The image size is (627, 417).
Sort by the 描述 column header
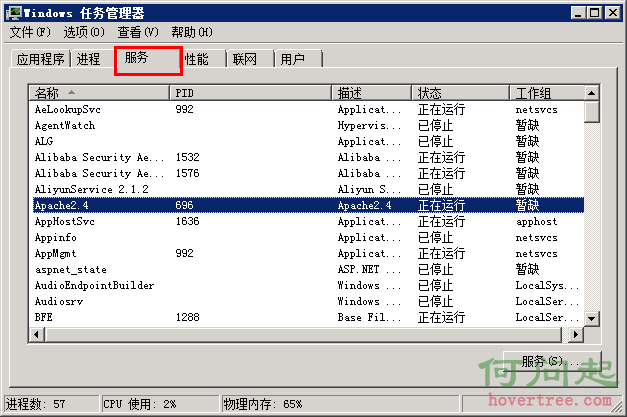371,93
